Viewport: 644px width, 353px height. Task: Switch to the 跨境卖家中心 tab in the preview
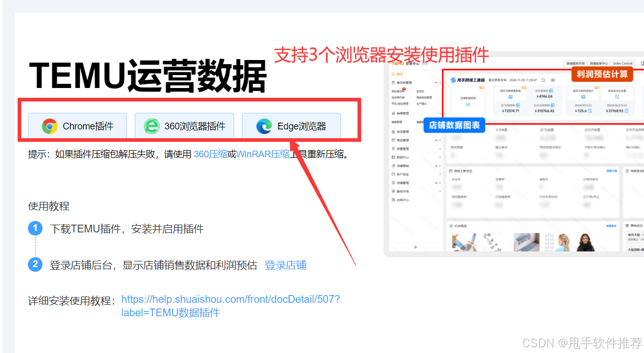click(x=598, y=63)
